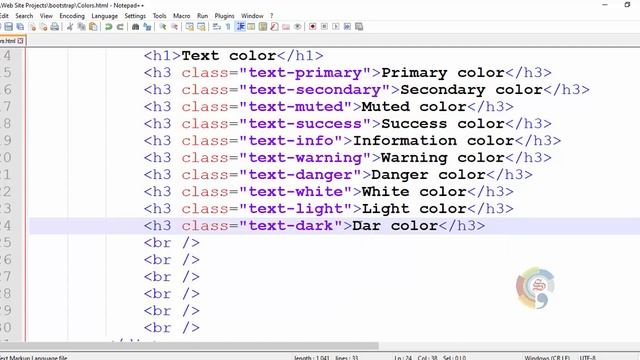Open the Run menu

[x=202, y=16]
